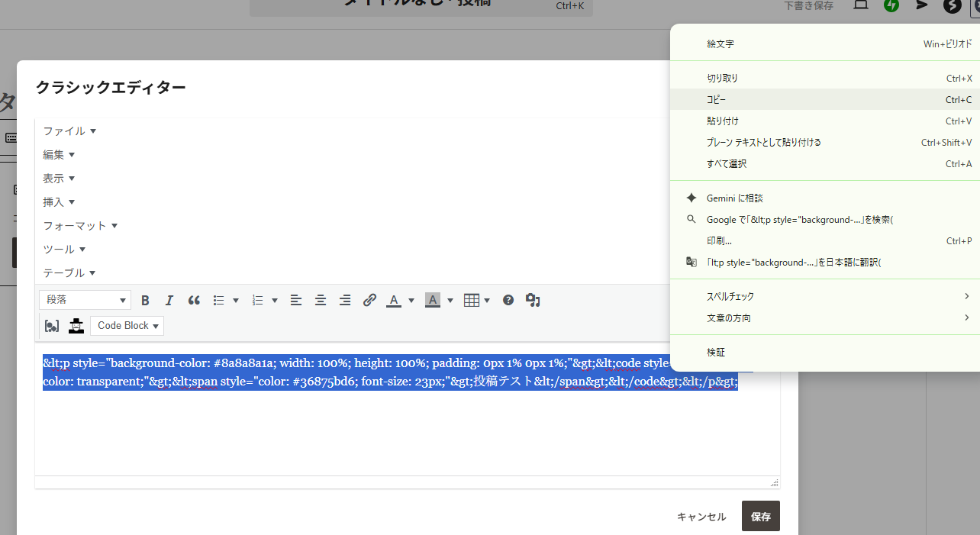Open the Code Block dropdown
This screenshot has height=535, width=980.
pos(127,326)
